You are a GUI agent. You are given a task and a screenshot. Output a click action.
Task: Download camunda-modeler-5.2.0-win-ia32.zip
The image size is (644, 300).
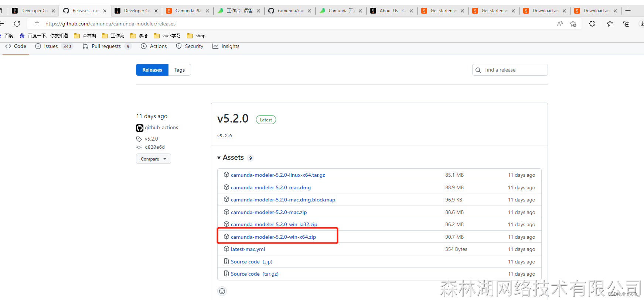[274, 224]
